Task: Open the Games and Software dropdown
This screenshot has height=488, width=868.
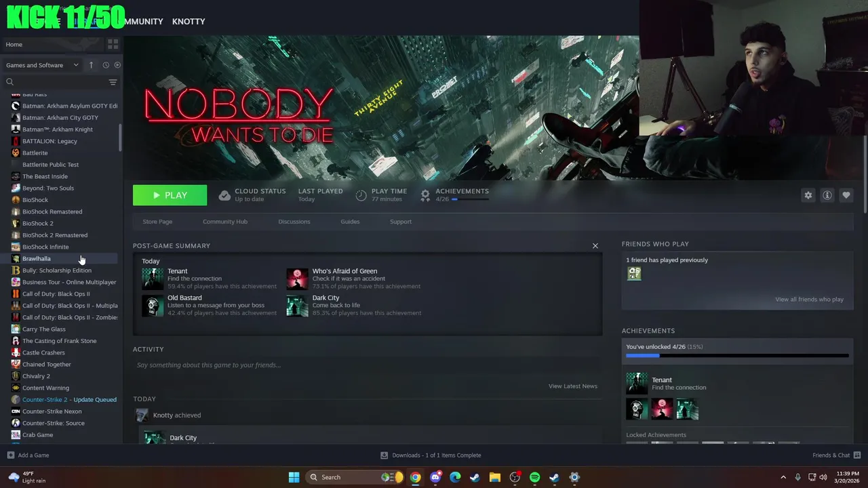Action: (x=42, y=65)
